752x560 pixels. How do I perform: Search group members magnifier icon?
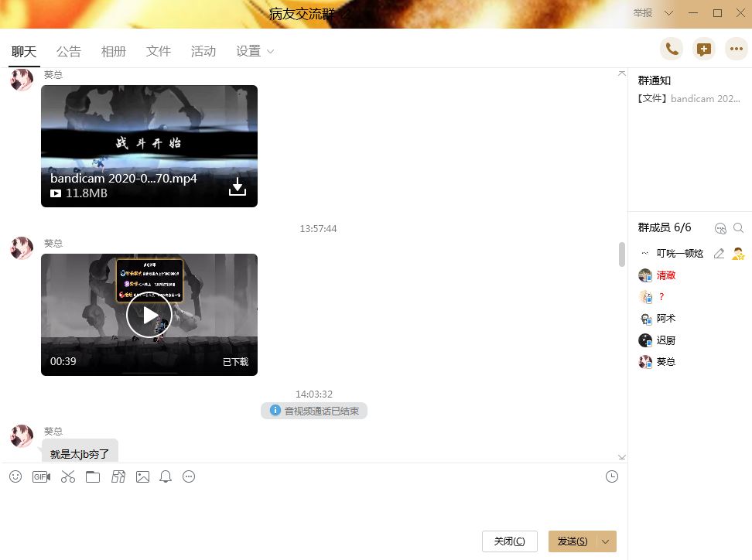[x=739, y=227]
